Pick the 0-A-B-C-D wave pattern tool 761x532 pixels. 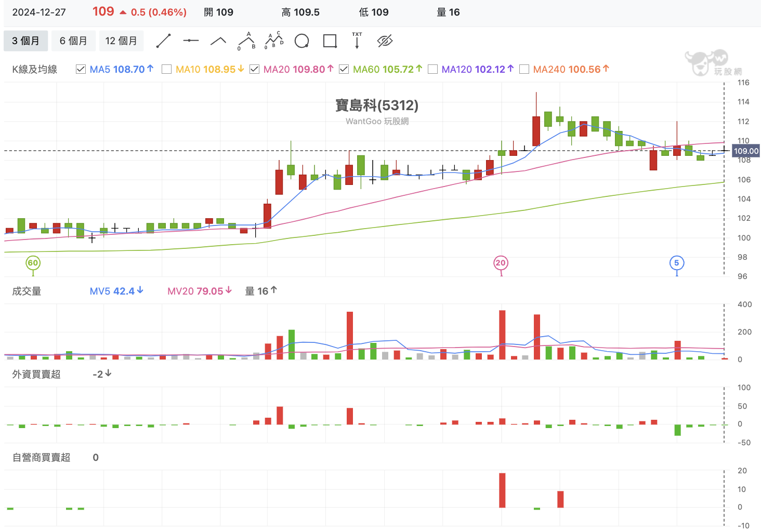274,41
